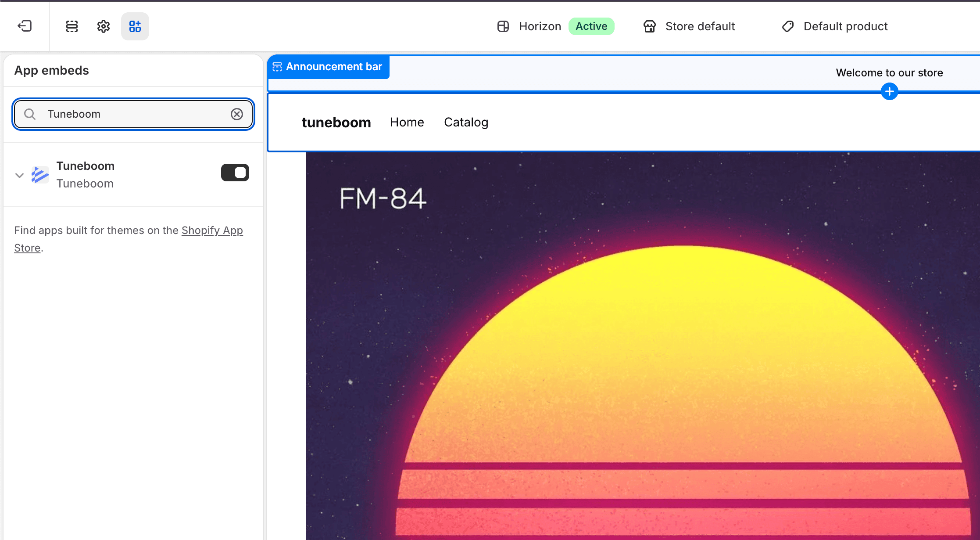Click the Default product tag icon
The height and width of the screenshot is (540, 980).
788,26
